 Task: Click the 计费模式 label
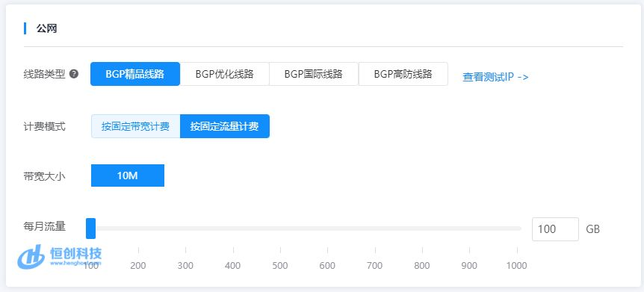pyautogui.click(x=44, y=126)
